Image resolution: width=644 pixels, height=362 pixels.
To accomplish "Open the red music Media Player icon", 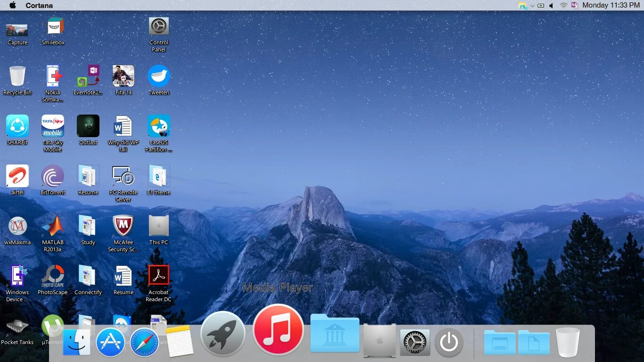I will pyautogui.click(x=278, y=329).
